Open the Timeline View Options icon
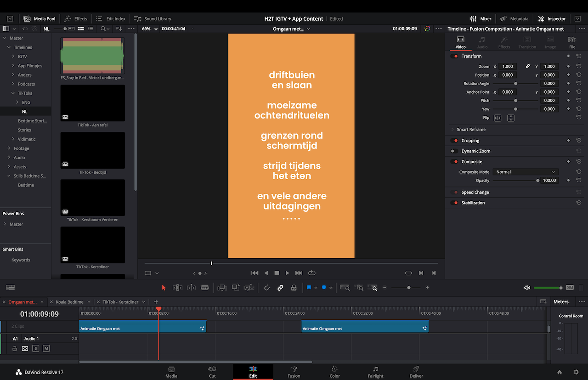Screen dimensions: 588x380 coord(10,288)
